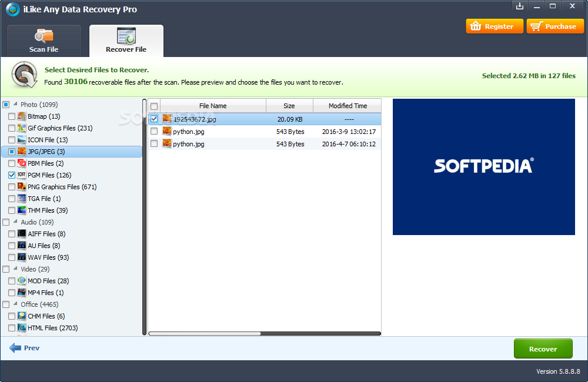Switch to the Scan File tab
The image size is (588, 382).
pyautogui.click(x=44, y=41)
